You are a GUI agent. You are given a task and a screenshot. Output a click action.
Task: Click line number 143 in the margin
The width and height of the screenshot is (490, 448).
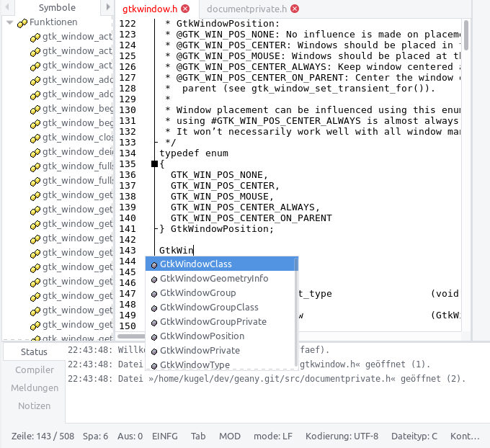(128, 250)
